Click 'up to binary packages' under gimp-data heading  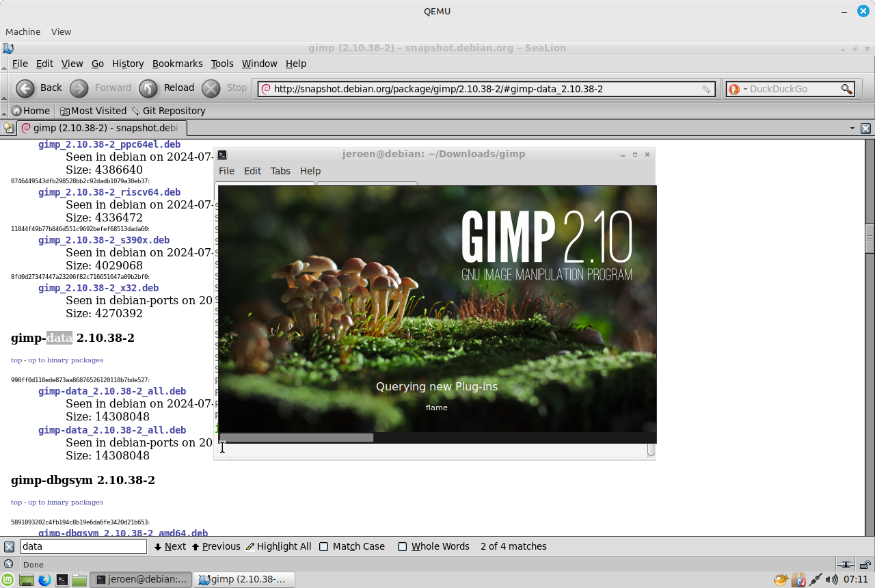[x=66, y=360]
